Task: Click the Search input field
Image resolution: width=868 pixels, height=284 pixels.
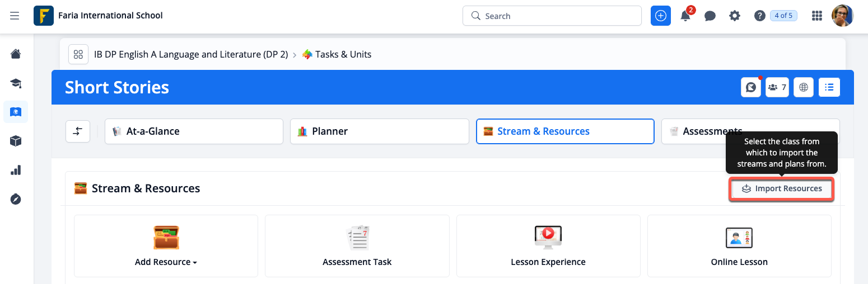Action: tap(552, 16)
